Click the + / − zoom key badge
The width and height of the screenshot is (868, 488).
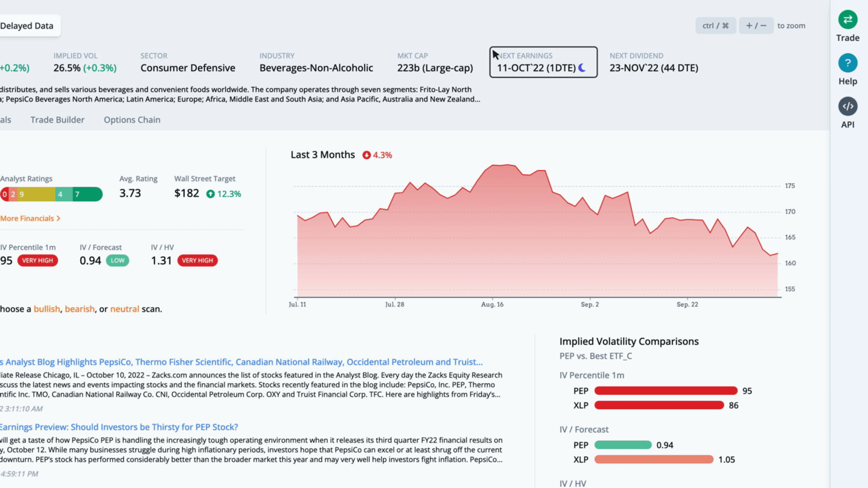tap(756, 26)
